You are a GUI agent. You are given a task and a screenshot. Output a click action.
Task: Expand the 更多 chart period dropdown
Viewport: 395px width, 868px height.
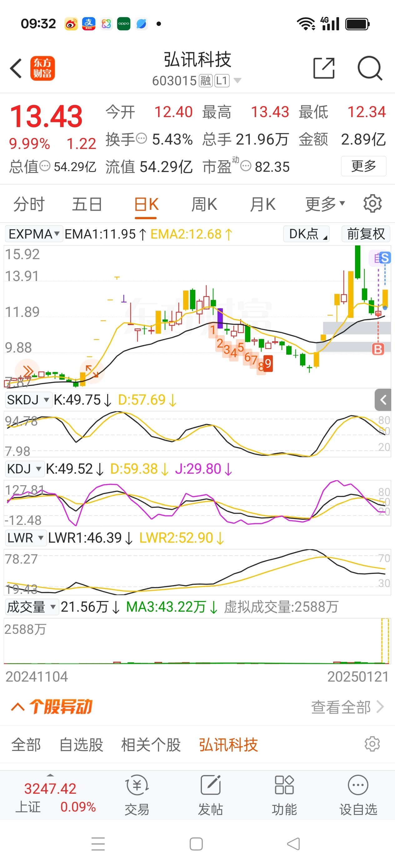[325, 204]
